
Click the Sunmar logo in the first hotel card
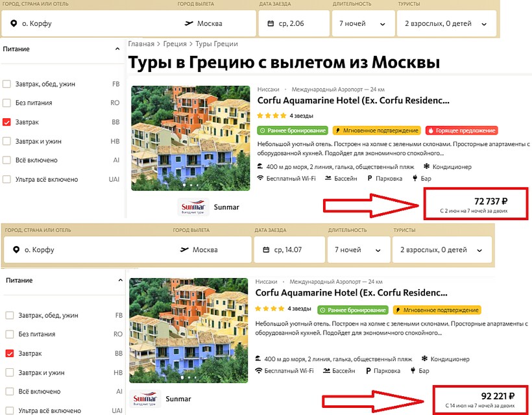[193, 207]
